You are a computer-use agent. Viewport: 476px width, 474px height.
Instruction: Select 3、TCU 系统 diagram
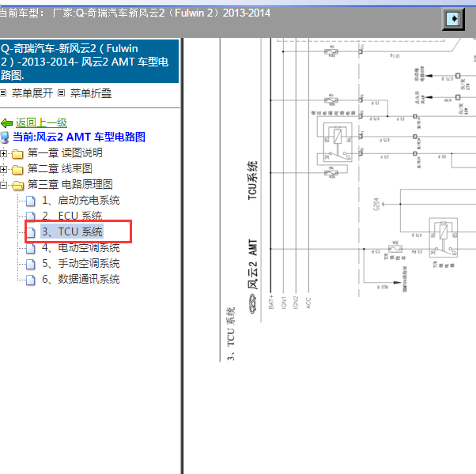click(x=72, y=231)
